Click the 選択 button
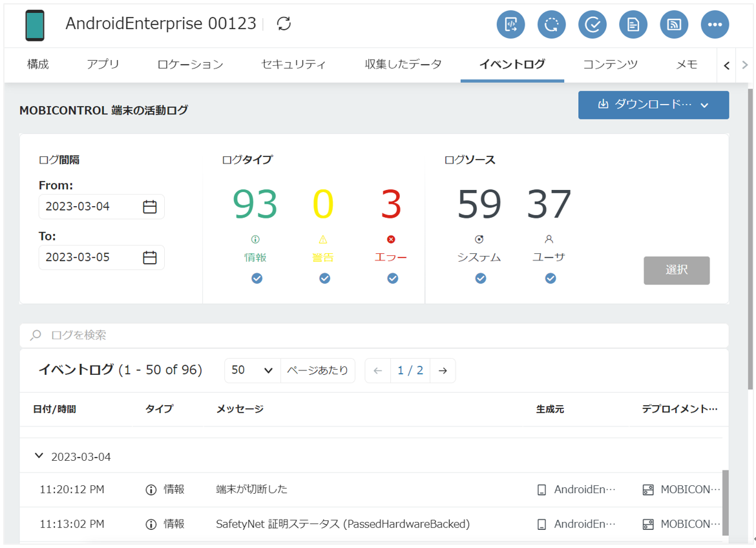Screen dimensions: 756x548 pos(677,270)
